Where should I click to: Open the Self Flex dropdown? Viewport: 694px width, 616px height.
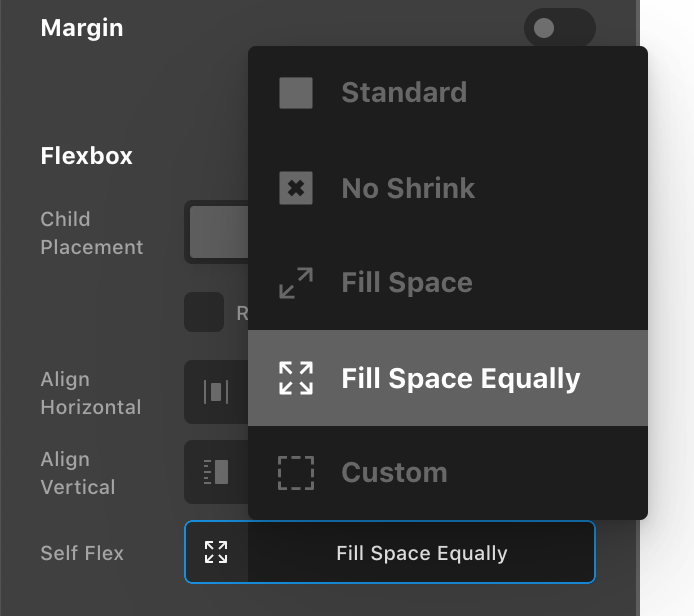click(x=390, y=552)
